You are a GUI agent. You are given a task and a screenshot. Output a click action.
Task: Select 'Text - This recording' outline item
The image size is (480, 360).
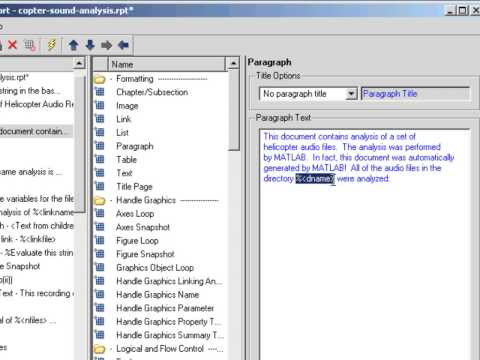[x=37, y=293]
